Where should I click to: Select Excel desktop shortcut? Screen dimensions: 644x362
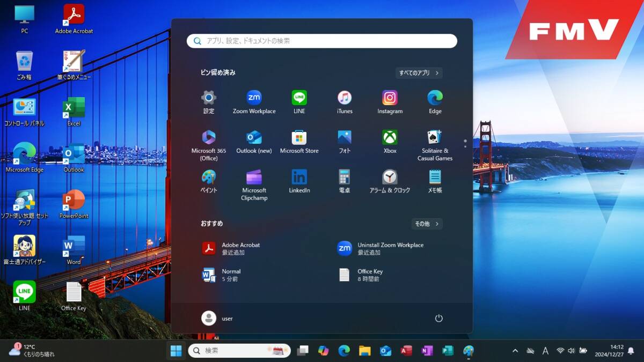click(x=74, y=112)
